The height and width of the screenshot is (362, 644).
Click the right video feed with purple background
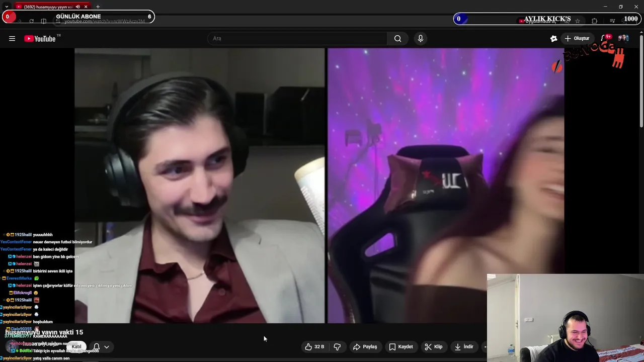tap(446, 186)
